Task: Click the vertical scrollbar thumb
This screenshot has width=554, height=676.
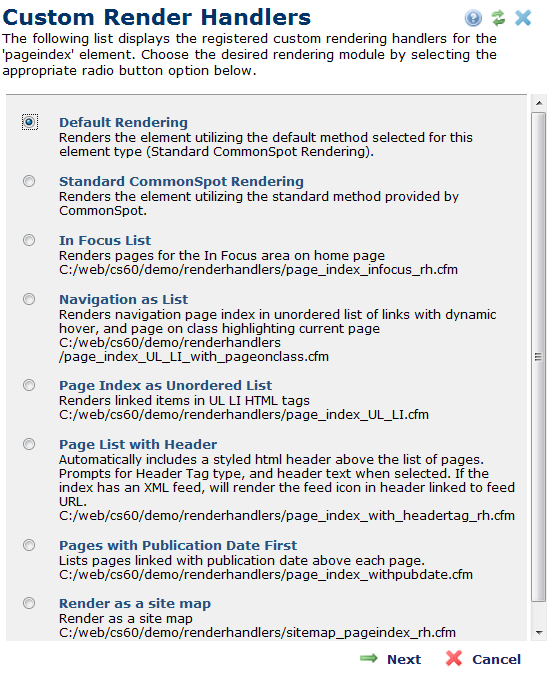Action: (x=539, y=357)
